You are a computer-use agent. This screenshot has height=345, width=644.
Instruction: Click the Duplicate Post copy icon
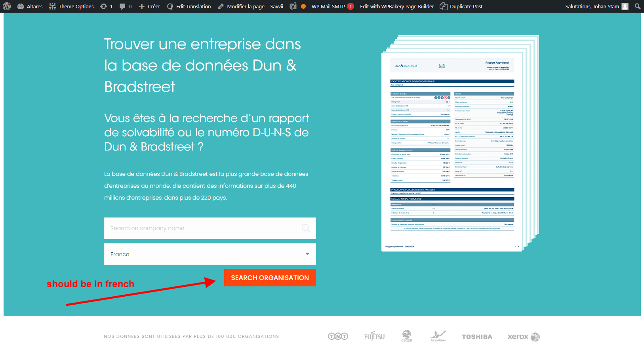444,6
